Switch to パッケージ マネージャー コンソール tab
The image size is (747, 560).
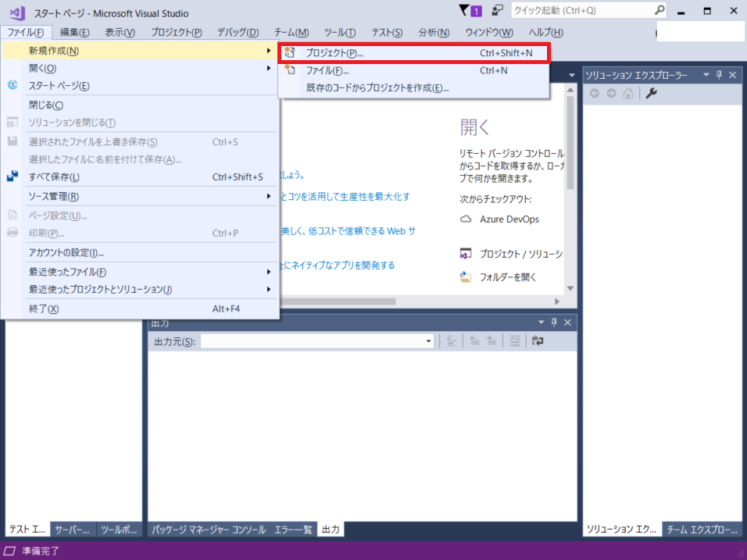(209, 529)
